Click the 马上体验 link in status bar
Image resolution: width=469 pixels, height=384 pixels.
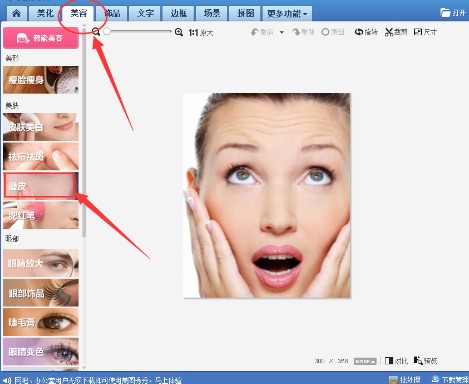click(x=168, y=380)
